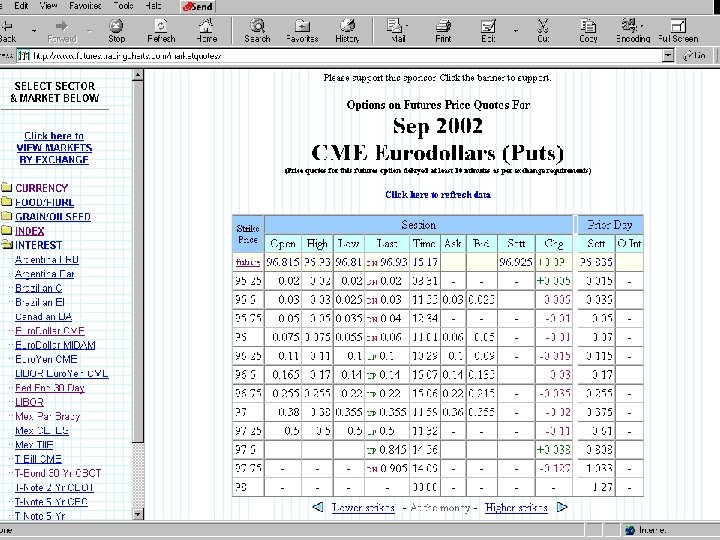Open the Edit toolbar button dropdown arrow

(x=516, y=31)
